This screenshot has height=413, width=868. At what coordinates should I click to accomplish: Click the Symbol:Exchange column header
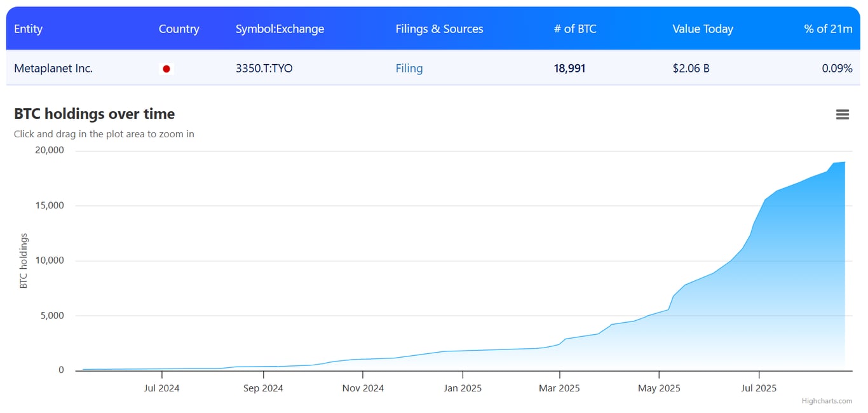[280, 29]
